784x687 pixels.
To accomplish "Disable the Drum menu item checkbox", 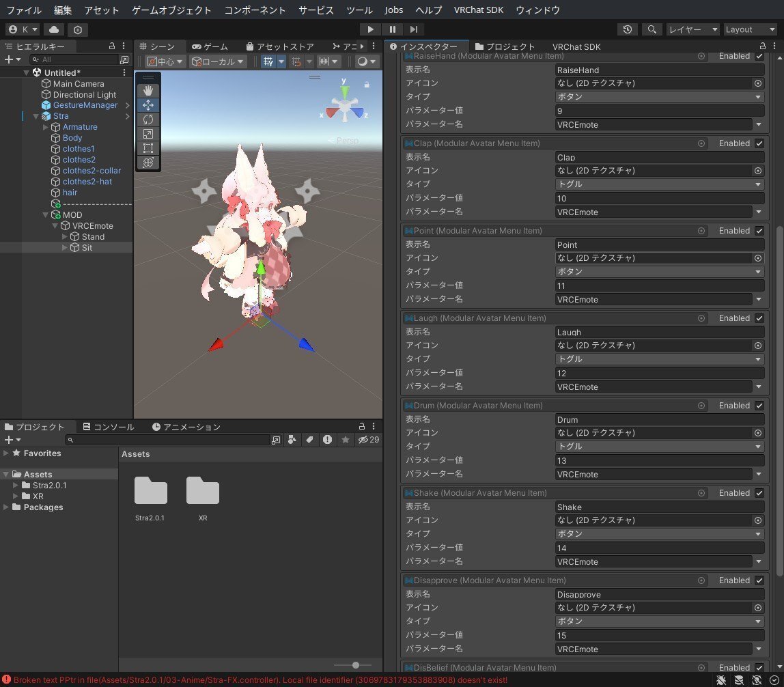I will 759,406.
